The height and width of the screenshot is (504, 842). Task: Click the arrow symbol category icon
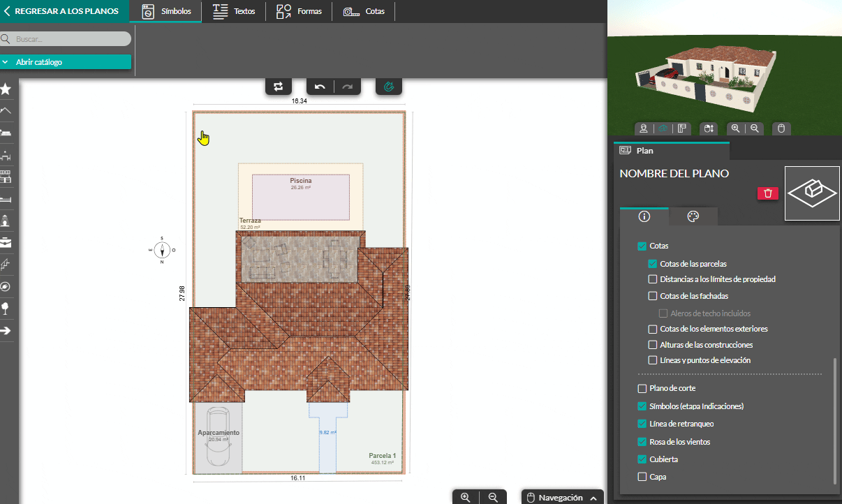pyautogui.click(x=6, y=330)
